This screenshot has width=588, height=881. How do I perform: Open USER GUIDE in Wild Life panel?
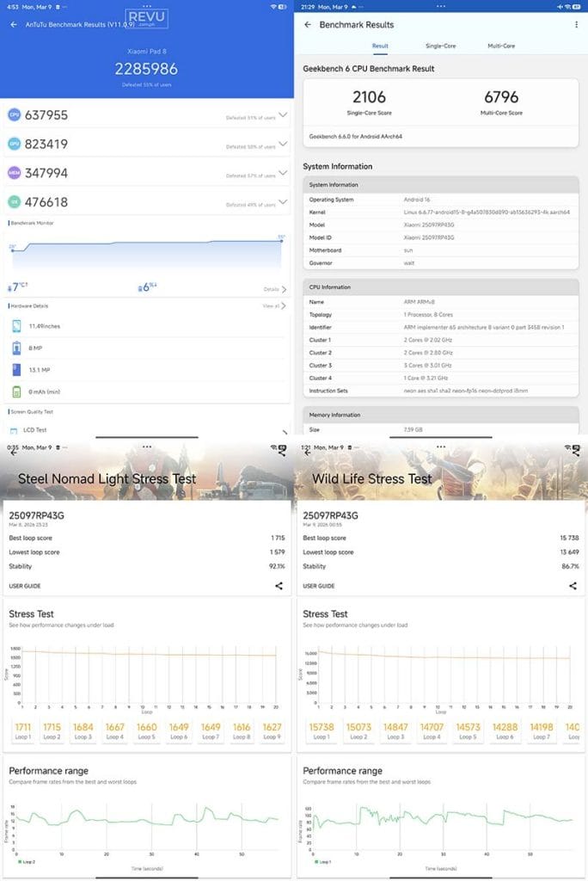pos(318,586)
